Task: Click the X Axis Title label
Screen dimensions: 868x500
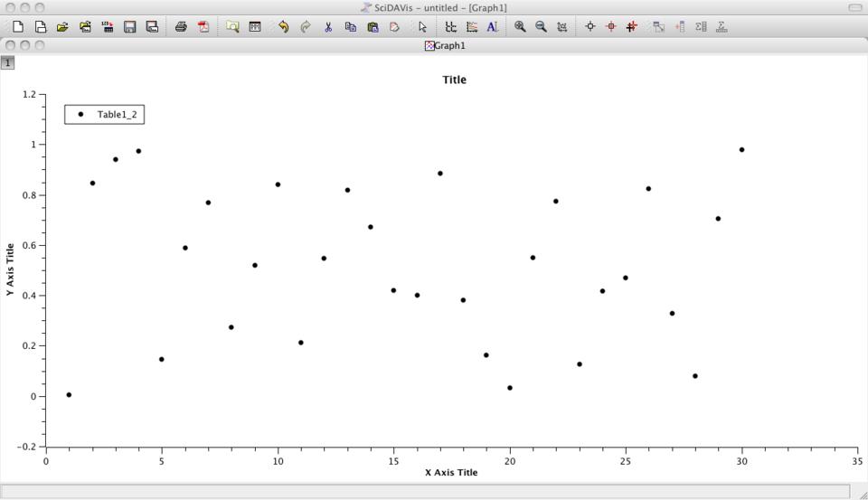Action: [451, 473]
